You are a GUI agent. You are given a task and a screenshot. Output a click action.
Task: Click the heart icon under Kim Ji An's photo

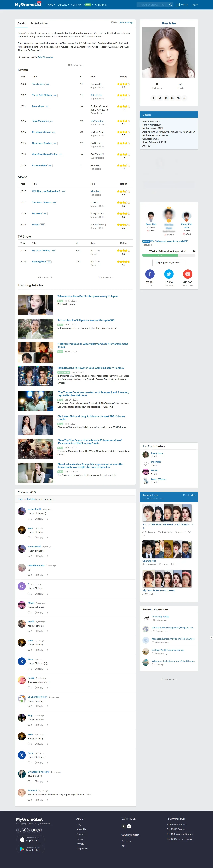pos(184,98)
